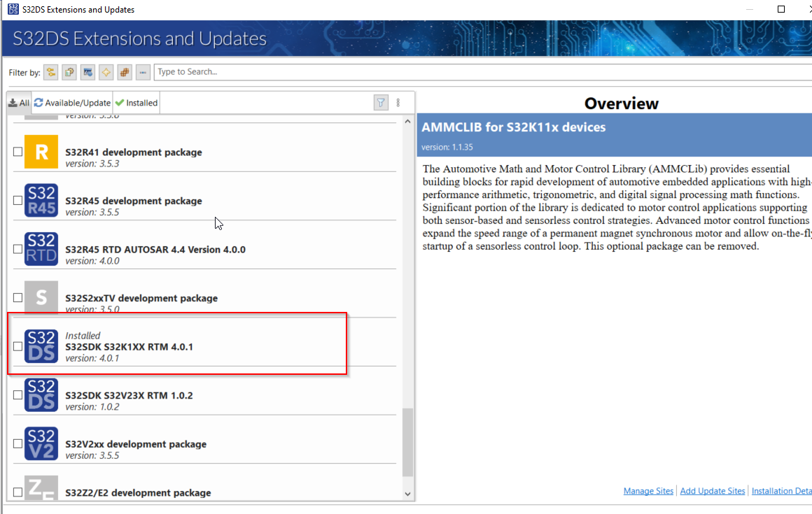The height and width of the screenshot is (514, 812).
Task: Switch to the All tab
Action: point(19,103)
